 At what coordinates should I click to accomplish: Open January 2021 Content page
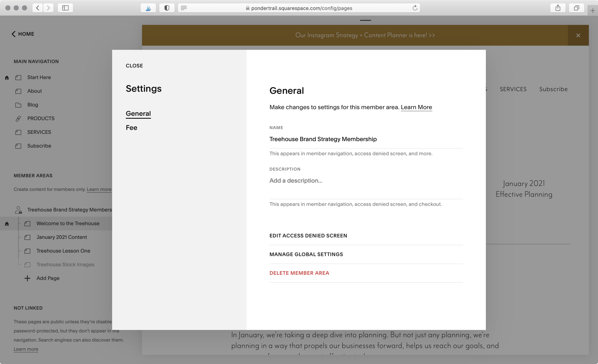(x=62, y=237)
